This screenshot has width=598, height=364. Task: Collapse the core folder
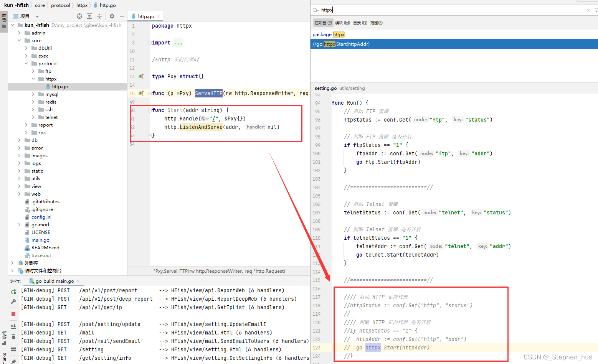click(x=19, y=40)
